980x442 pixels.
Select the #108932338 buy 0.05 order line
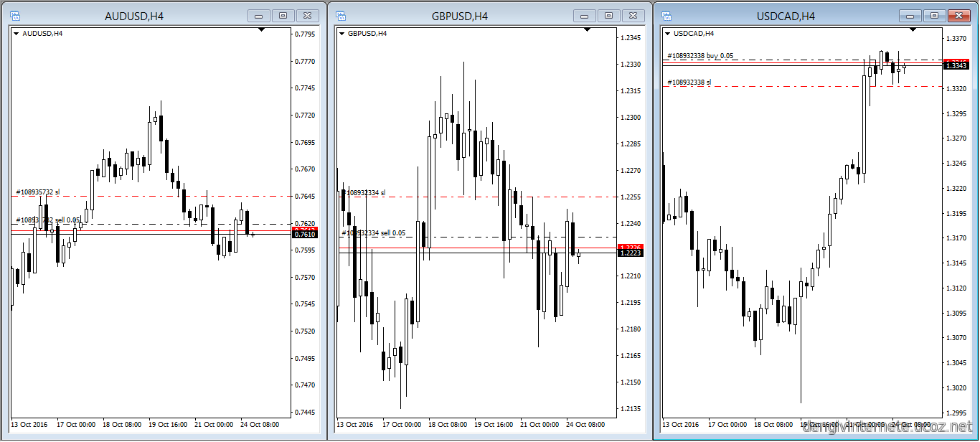789,60
